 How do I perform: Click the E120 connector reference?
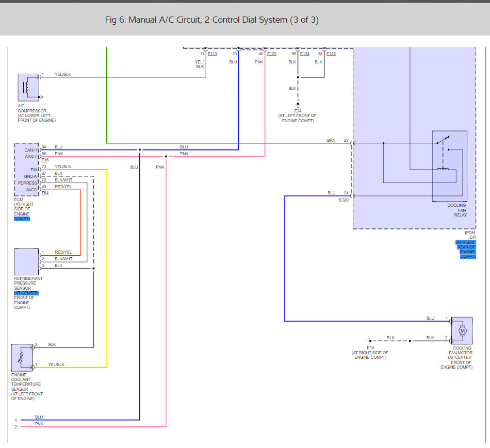(x=344, y=200)
